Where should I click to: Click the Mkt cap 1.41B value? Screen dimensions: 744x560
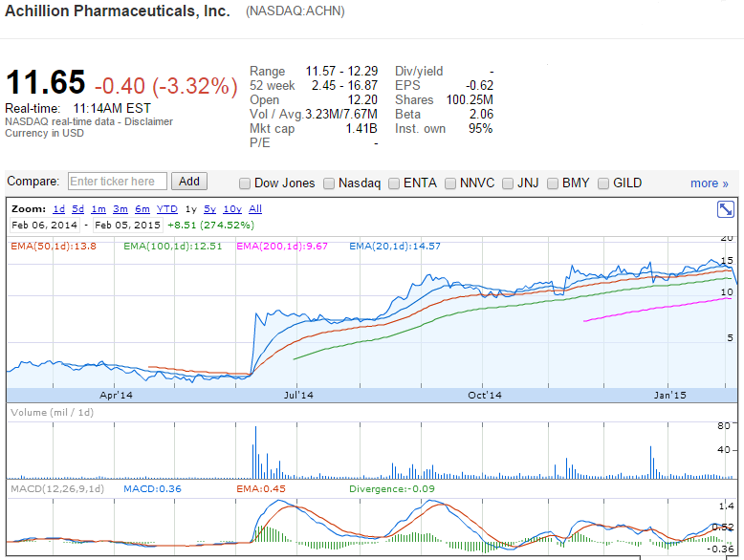[361, 128]
